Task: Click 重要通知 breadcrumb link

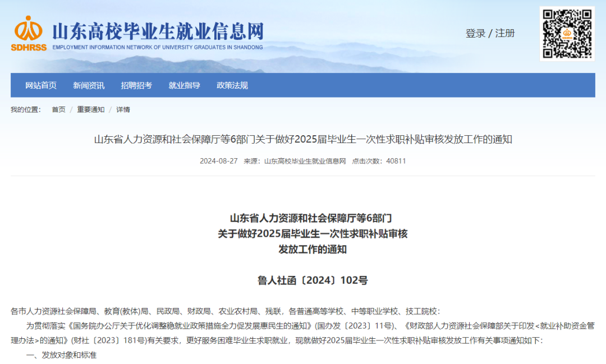Action: pyautogui.click(x=91, y=110)
